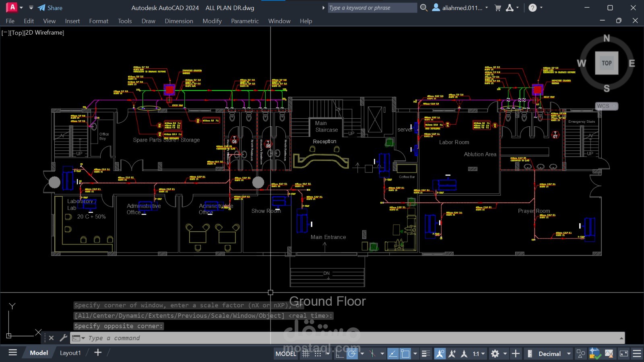The width and height of the screenshot is (644, 362).
Task: Click the ViewCube compass N direction
Action: [607, 38]
